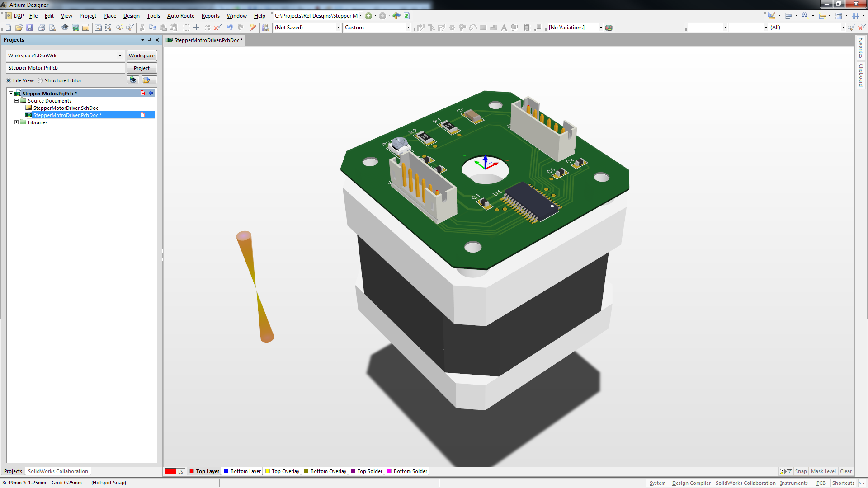The image size is (868, 488).
Task: Toggle Snap in the bottom status bar
Action: (x=801, y=471)
